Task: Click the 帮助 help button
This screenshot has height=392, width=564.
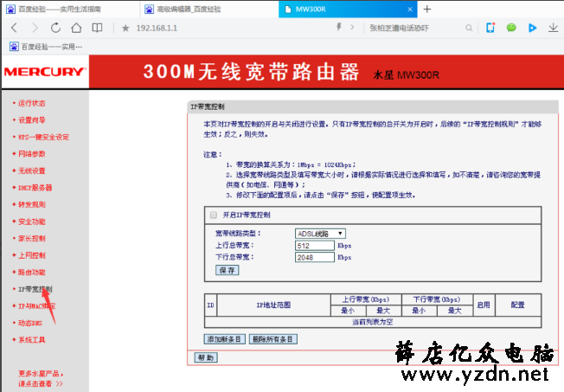Action: [206, 357]
